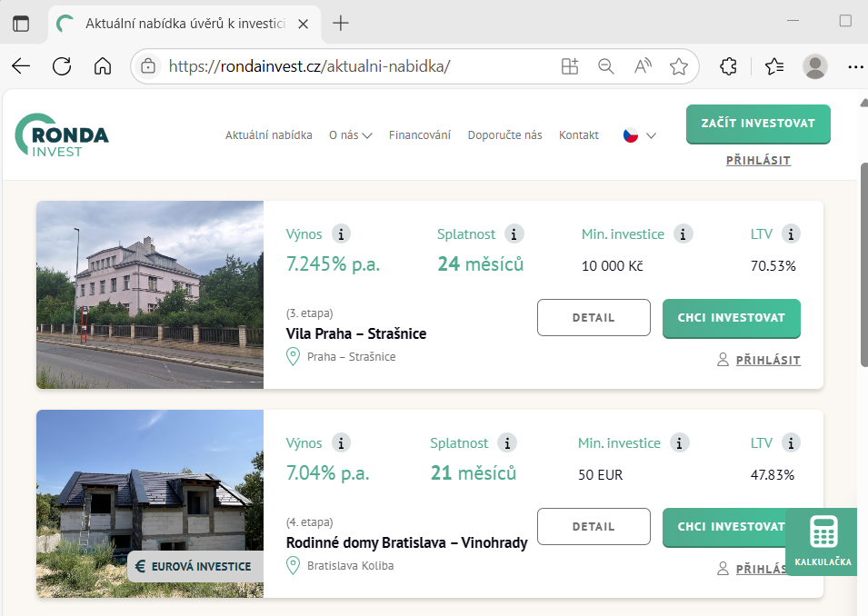Click info icon beside LTV 47.83%
The width and height of the screenshot is (868, 616).
[791, 443]
